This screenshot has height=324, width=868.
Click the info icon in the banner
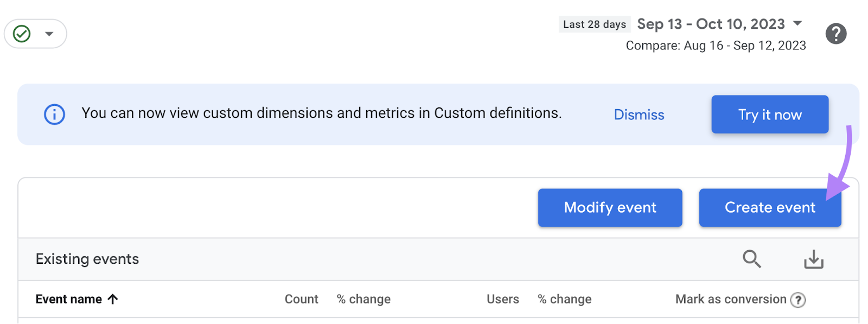tap(54, 115)
